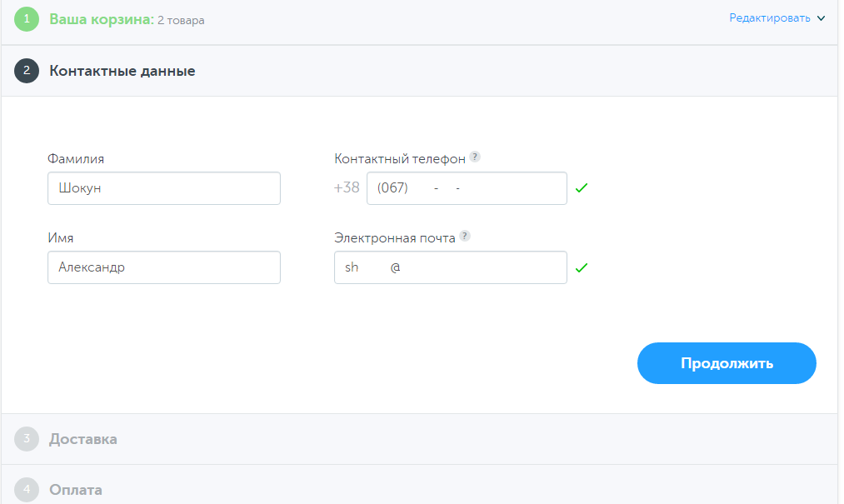Expand the chevron next to Редактировать

tap(821, 18)
